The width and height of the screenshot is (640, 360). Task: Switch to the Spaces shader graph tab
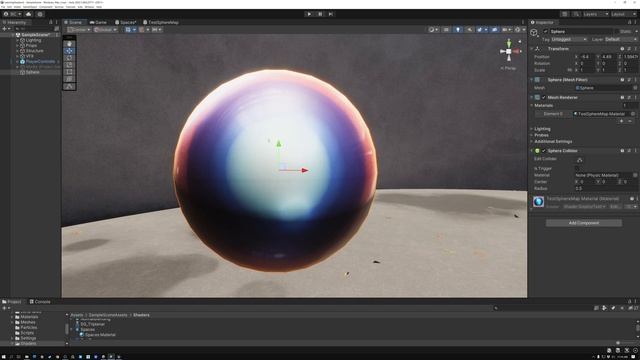[x=126, y=22]
